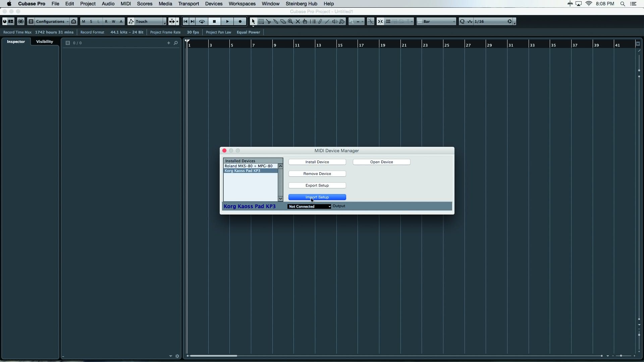Viewport: 644px width, 362px height.
Task: Toggle Constrain Delay Compensation button
Action: pyautogui.click(x=20, y=21)
